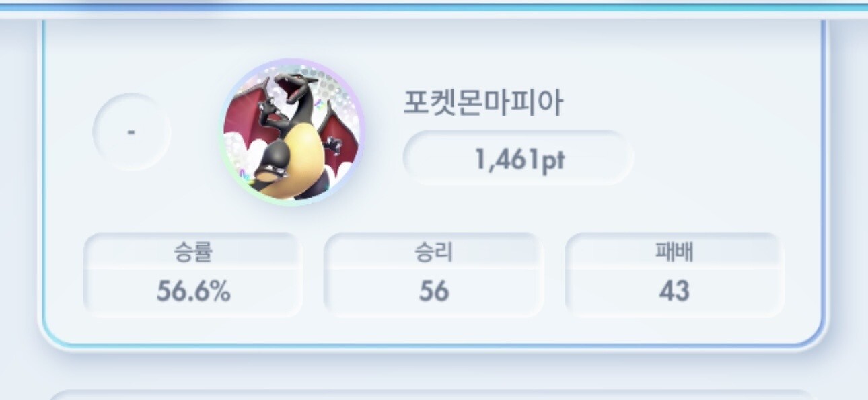
Task: Open the Charizard profile avatar
Action: coord(291,132)
